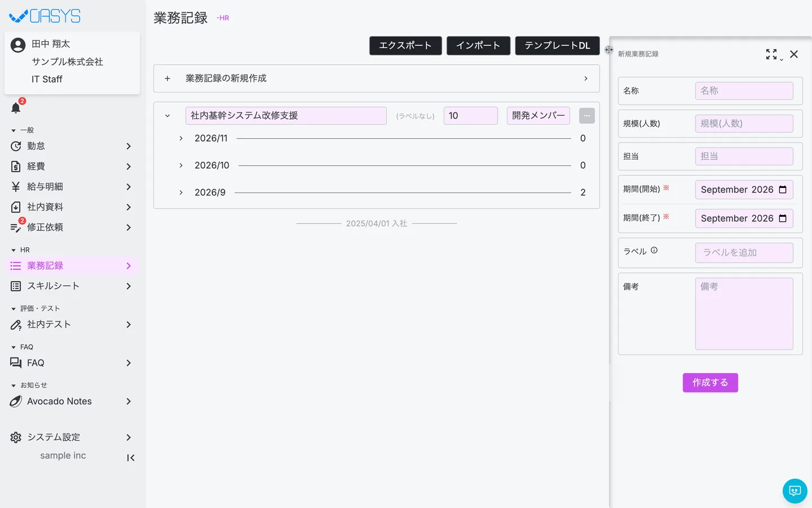Click the scale field showing 10
The image size is (812, 508).
pyautogui.click(x=471, y=116)
